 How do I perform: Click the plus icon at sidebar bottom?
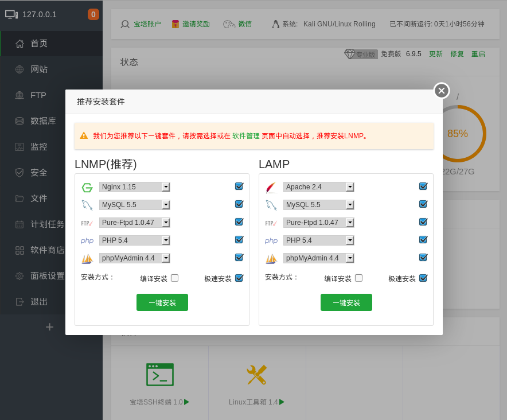[49, 327]
